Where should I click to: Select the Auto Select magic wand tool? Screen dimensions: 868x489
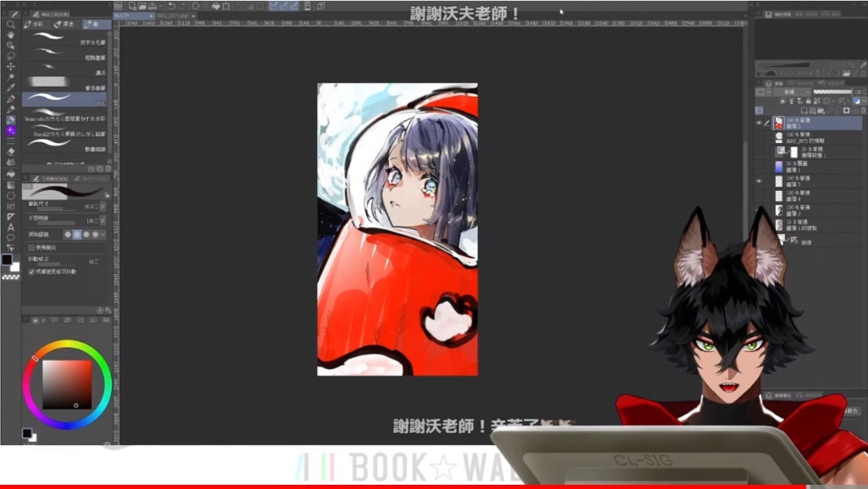[10, 77]
